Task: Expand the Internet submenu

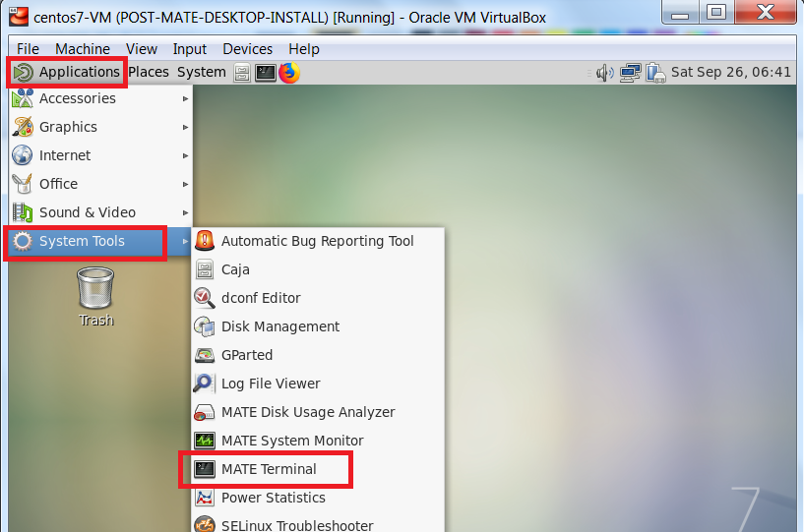Action: [65, 155]
